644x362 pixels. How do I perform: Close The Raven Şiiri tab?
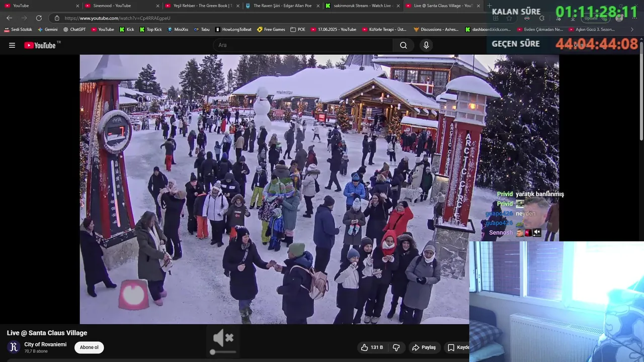click(x=318, y=6)
